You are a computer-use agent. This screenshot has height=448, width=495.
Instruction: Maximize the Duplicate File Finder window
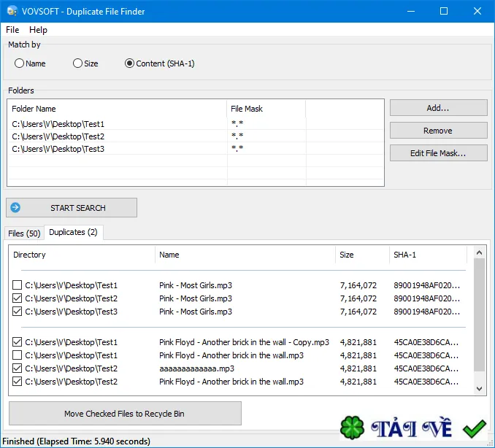444,11
